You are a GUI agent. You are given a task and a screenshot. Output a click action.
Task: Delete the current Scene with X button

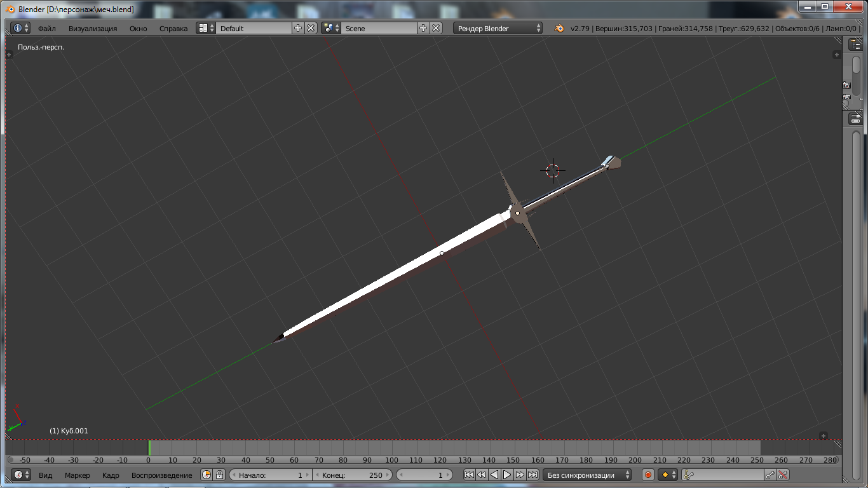pyautogui.click(x=436, y=28)
